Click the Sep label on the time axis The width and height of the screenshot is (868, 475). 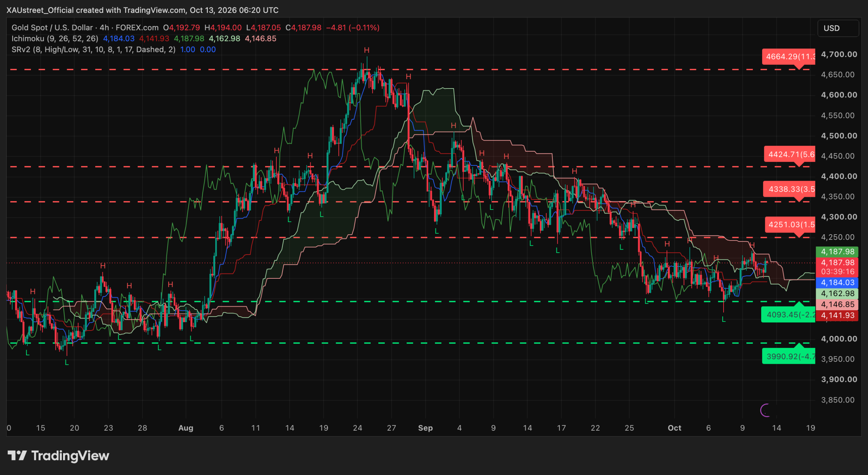click(425, 428)
